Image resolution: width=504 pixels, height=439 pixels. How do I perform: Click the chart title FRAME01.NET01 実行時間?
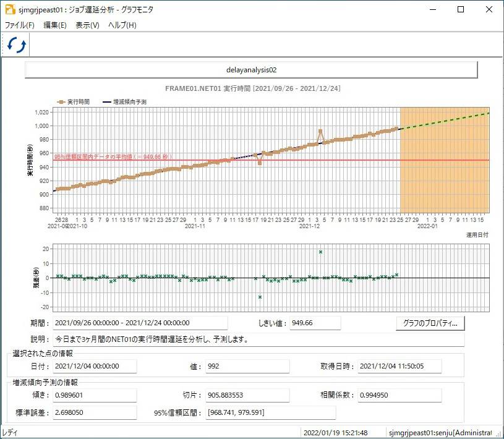point(253,88)
